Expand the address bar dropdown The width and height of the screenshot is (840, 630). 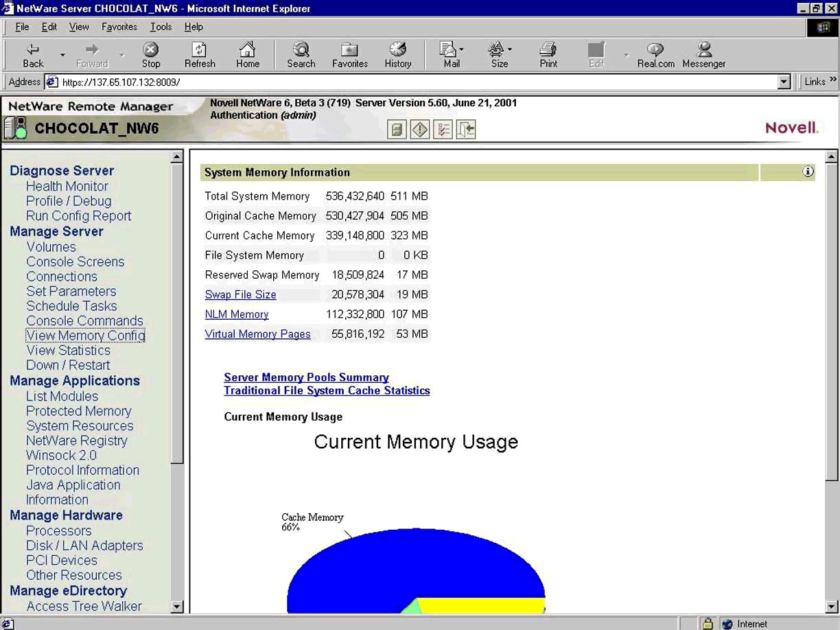click(x=784, y=82)
